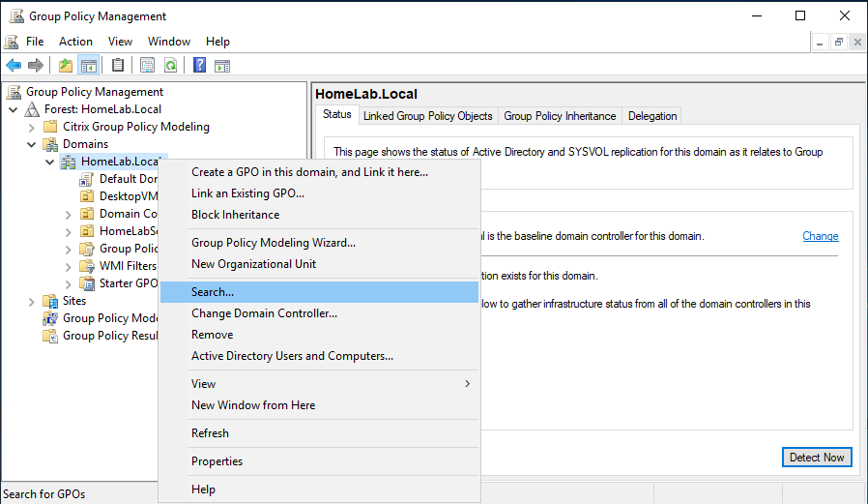Expand the Citrix Group Policy Modeling node
The image size is (868, 504).
pos(32,128)
